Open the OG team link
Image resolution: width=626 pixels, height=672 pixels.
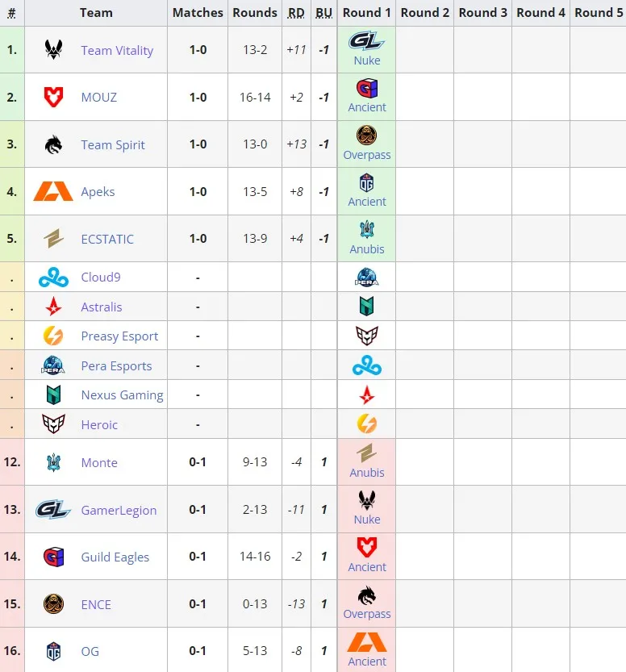tap(90, 652)
